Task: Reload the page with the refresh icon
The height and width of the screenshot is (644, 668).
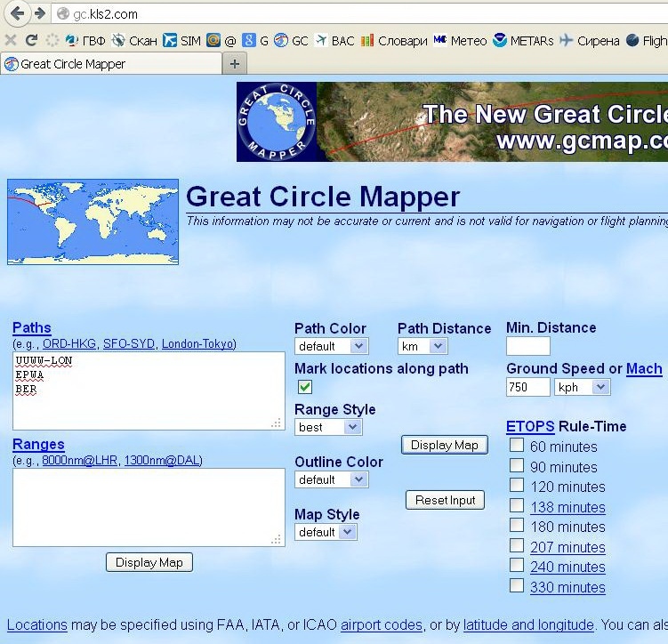Action: coord(31,40)
